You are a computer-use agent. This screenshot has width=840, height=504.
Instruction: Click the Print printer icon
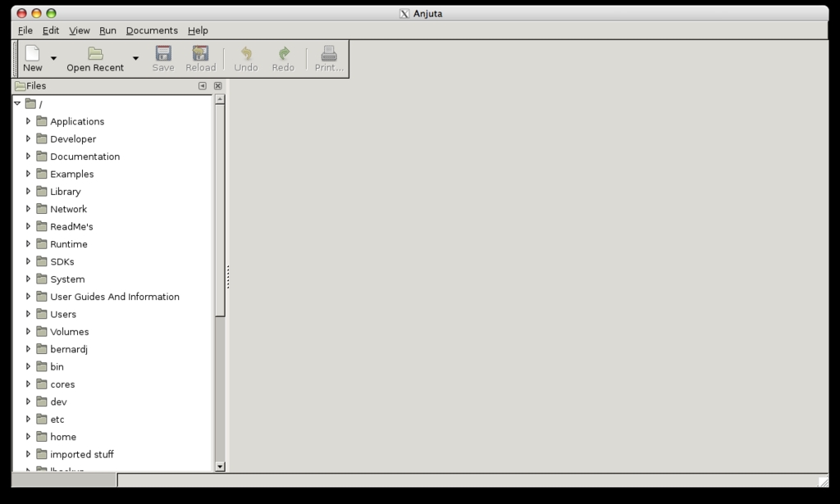pyautogui.click(x=329, y=54)
